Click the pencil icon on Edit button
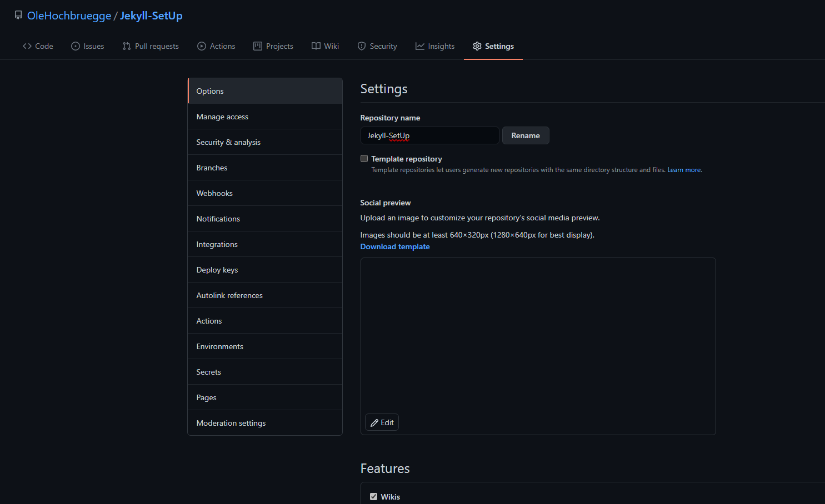The image size is (825, 504). point(374,423)
